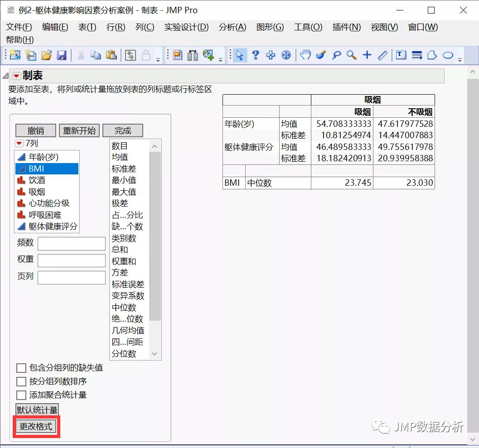Enable 添加聚合统计量
The height and width of the screenshot is (448, 479).
[21, 395]
